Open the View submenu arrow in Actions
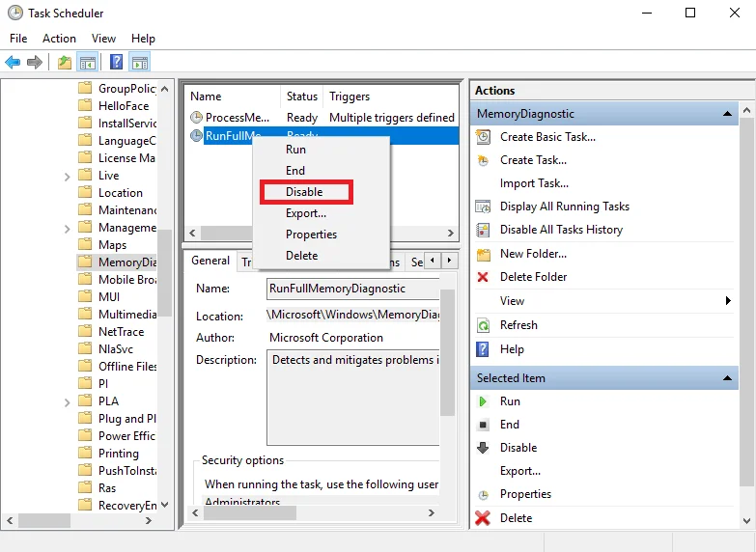The height and width of the screenshot is (552, 756). pos(728,301)
